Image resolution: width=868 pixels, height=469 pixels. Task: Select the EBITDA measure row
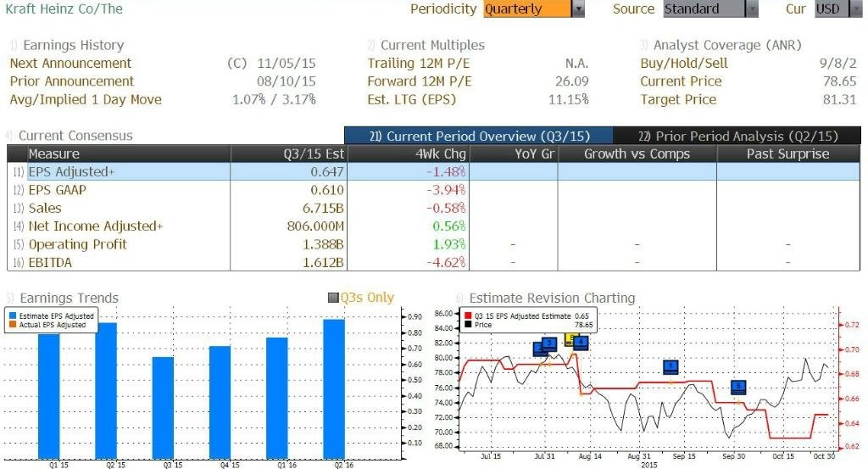pyautogui.click(x=433, y=262)
